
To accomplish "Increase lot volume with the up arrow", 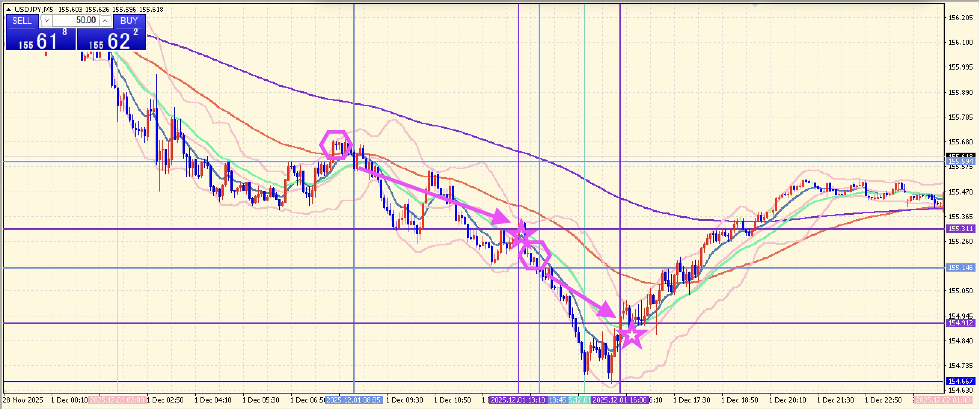I will (105, 21).
